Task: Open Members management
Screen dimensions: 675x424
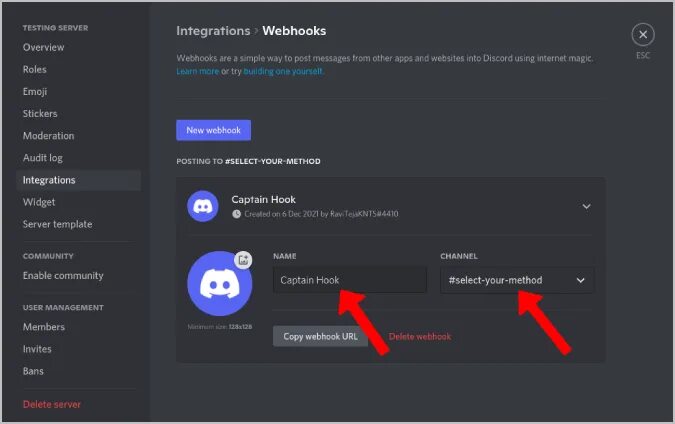Action: pyautogui.click(x=43, y=327)
